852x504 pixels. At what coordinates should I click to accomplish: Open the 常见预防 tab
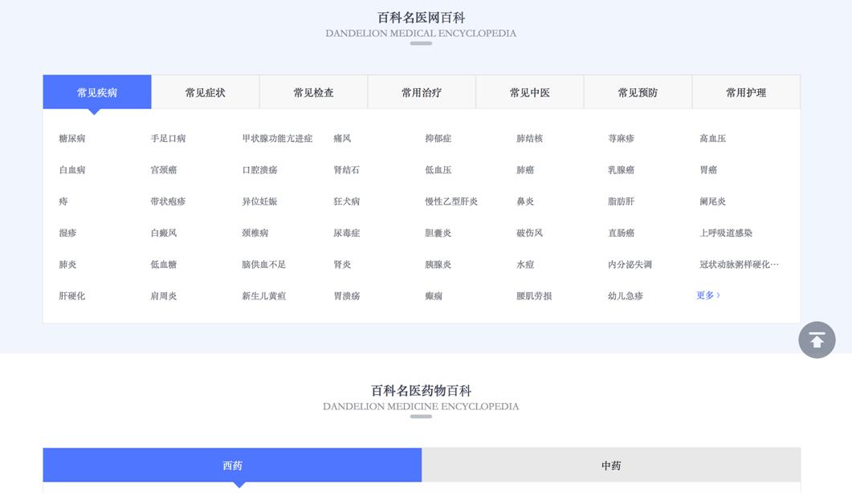[x=638, y=91]
